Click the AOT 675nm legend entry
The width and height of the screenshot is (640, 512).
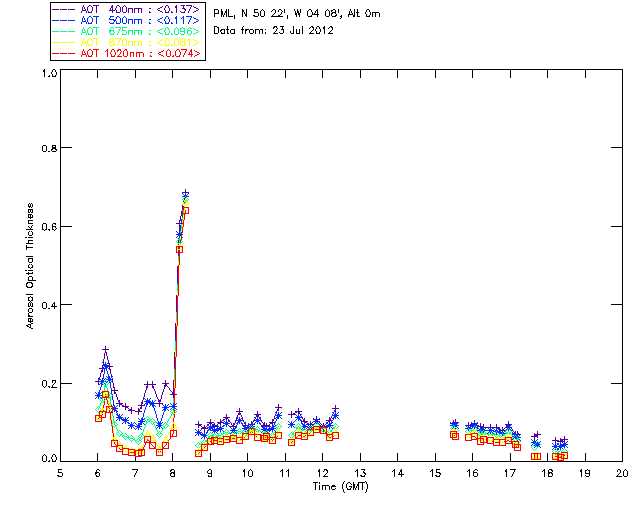[128, 31]
